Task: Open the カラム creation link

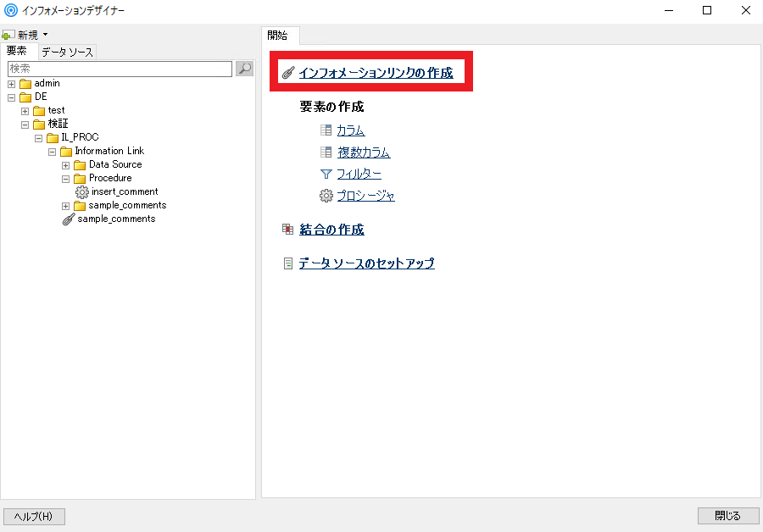Action: 351,130
